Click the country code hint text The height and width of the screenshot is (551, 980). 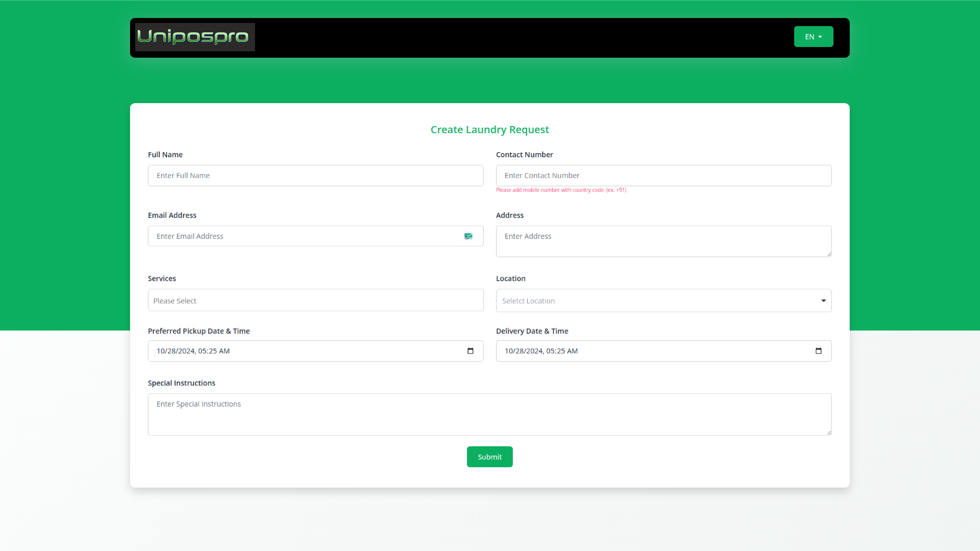pos(561,190)
